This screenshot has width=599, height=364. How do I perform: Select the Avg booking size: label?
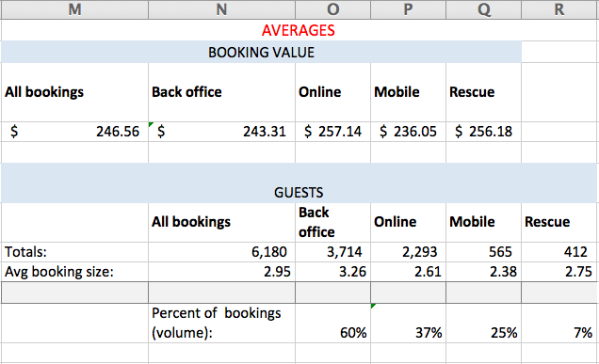coord(74,272)
